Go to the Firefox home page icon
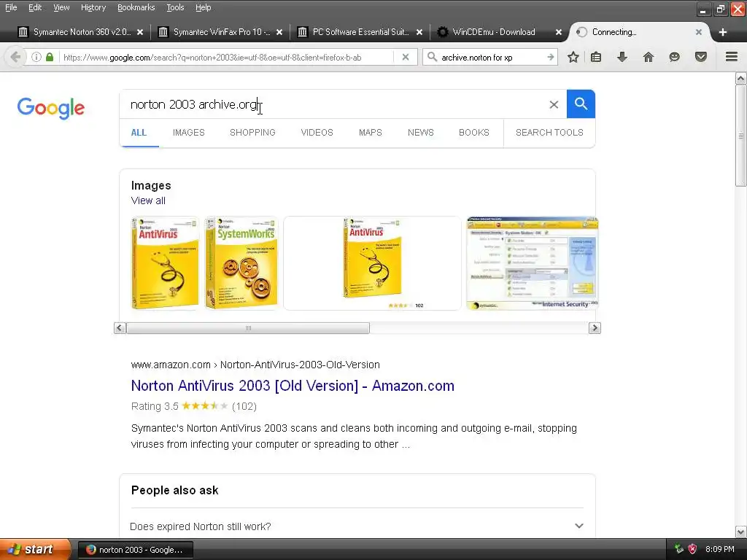The image size is (747, 560). tap(649, 57)
